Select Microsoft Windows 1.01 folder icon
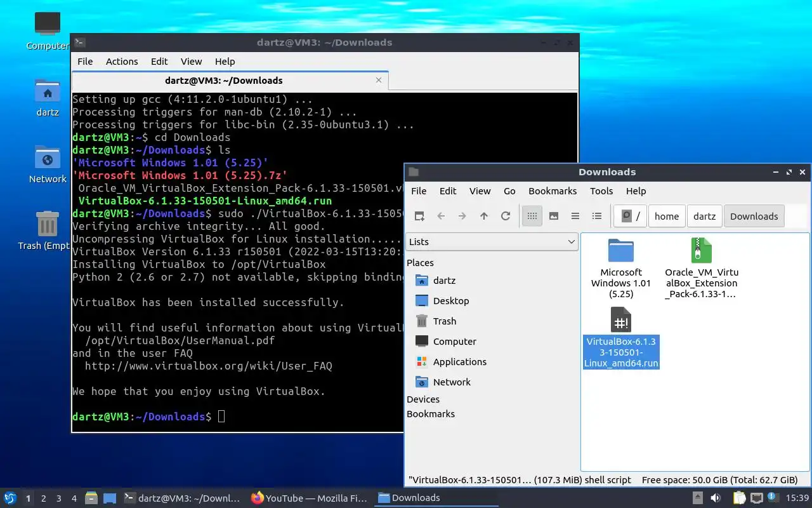This screenshot has height=508, width=812. 621,250
